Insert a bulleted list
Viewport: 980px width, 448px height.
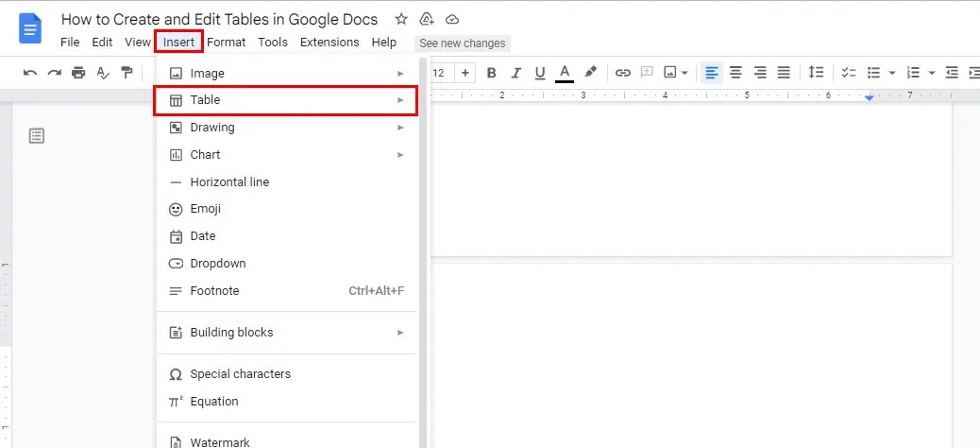point(873,73)
